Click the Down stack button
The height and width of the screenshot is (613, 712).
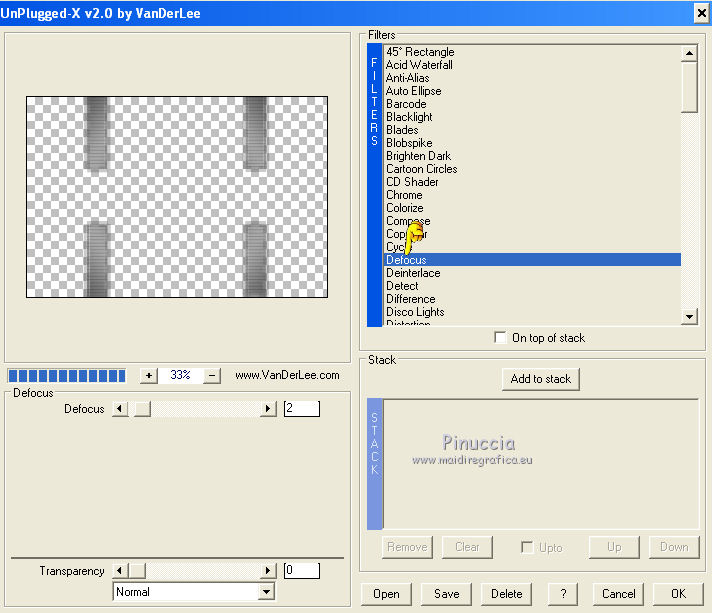pyautogui.click(x=674, y=547)
